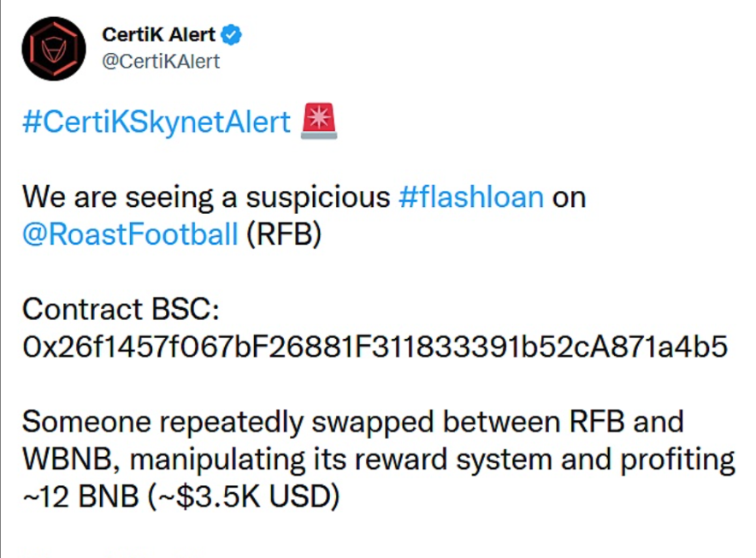Click the word "on" after #flashloan

569,197
